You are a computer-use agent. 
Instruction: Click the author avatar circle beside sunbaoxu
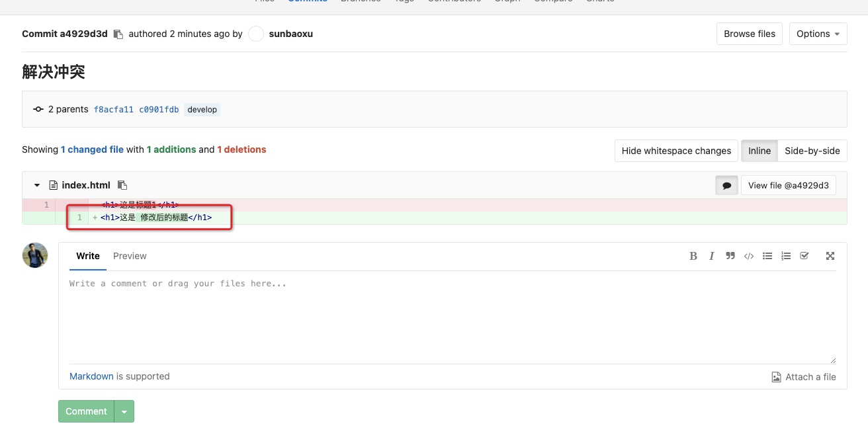[x=256, y=34]
